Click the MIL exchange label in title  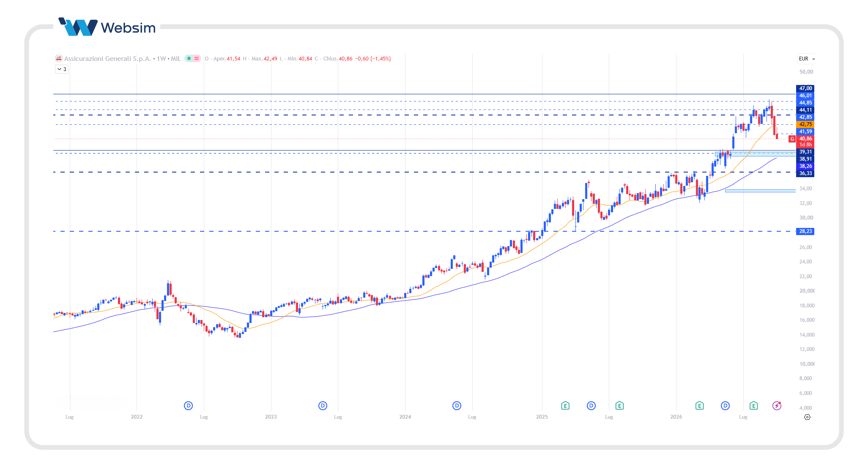pyautogui.click(x=176, y=59)
